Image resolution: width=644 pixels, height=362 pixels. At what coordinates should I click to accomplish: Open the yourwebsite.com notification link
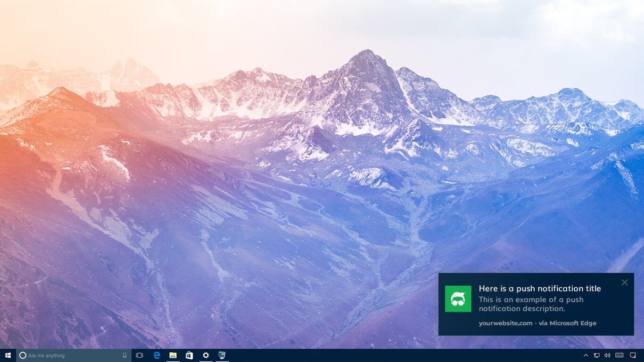point(504,323)
